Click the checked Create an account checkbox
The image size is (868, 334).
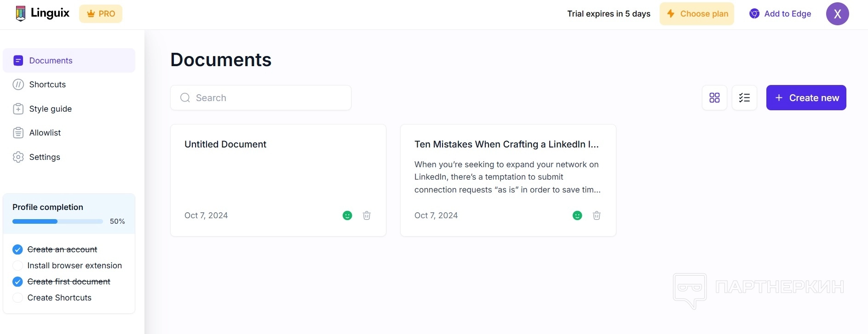17,249
